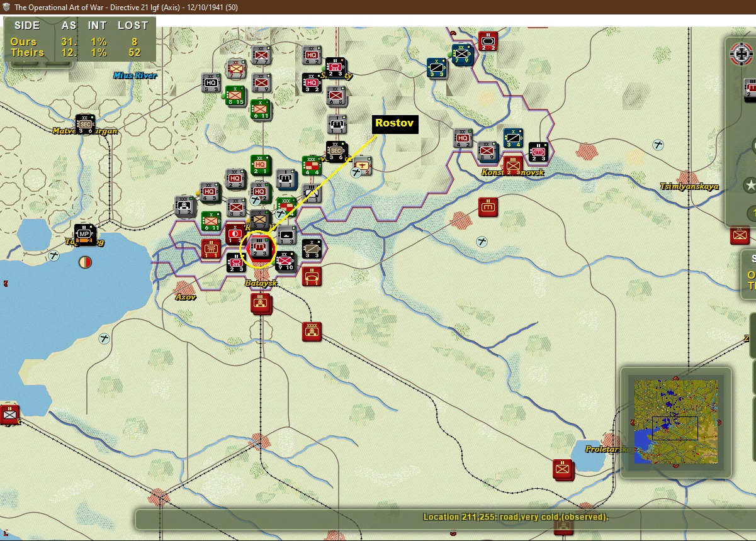Click the Location 211,255 status bar text
Viewport: 756px width, 541px height.
(516, 517)
